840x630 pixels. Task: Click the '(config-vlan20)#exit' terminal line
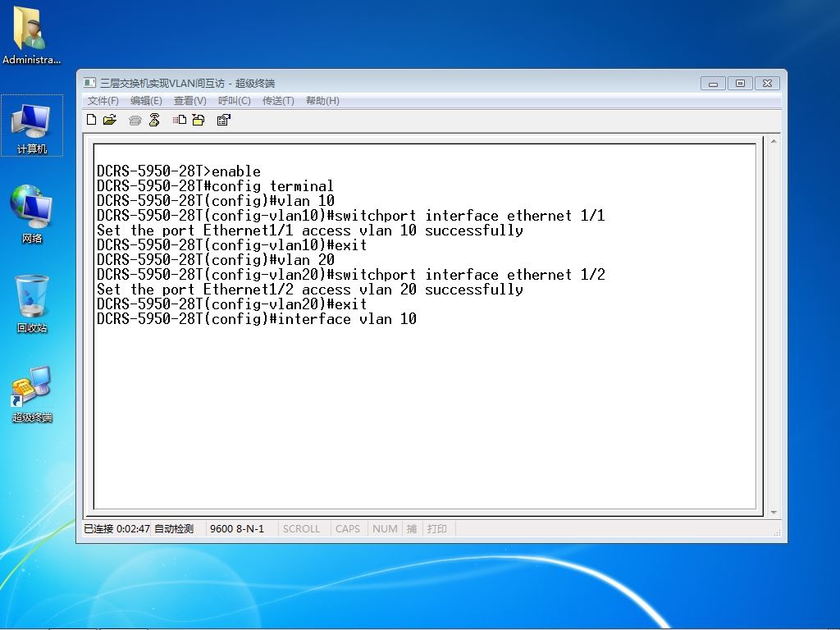tap(232, 304)
